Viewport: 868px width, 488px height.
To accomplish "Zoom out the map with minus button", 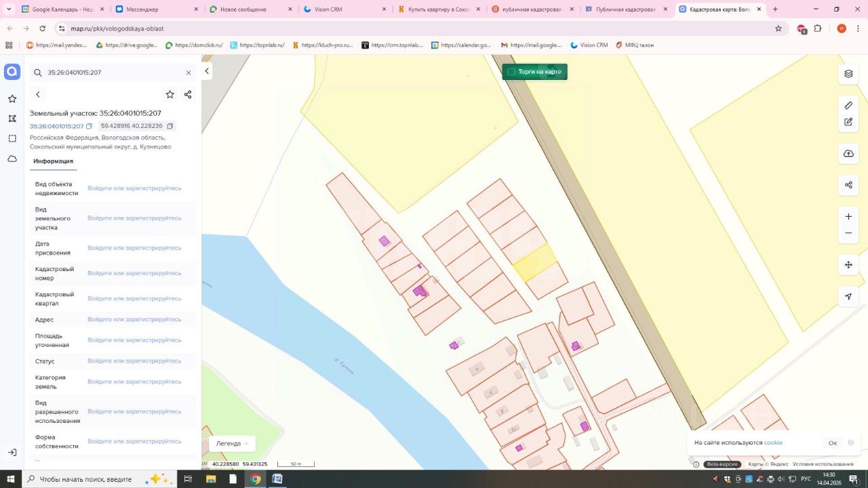I will click(x=848, y=233).
